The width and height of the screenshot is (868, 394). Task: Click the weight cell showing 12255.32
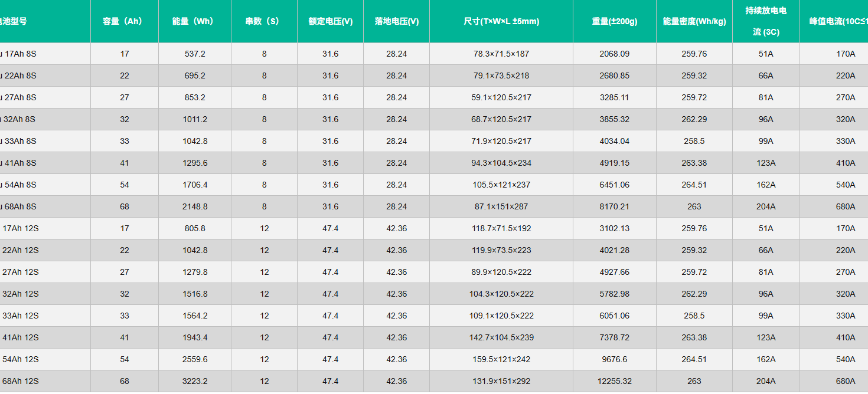614,381
